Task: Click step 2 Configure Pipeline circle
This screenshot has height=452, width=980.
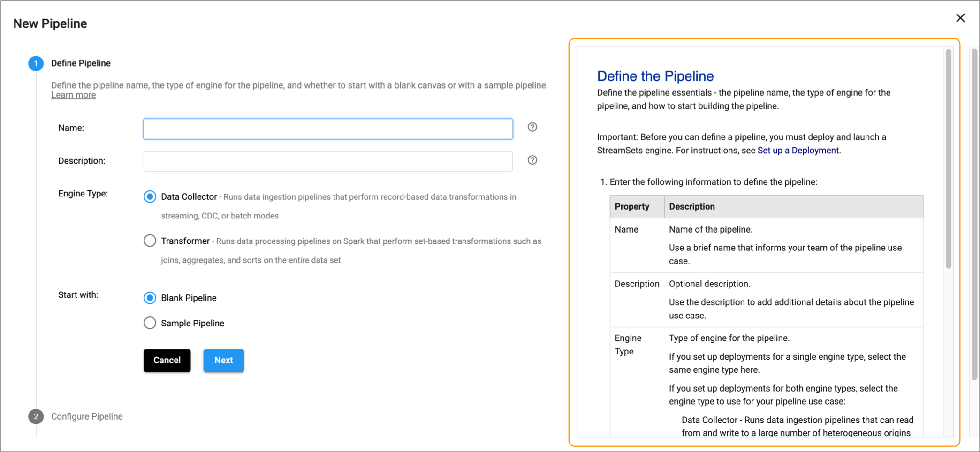Action: click(36, 416)
